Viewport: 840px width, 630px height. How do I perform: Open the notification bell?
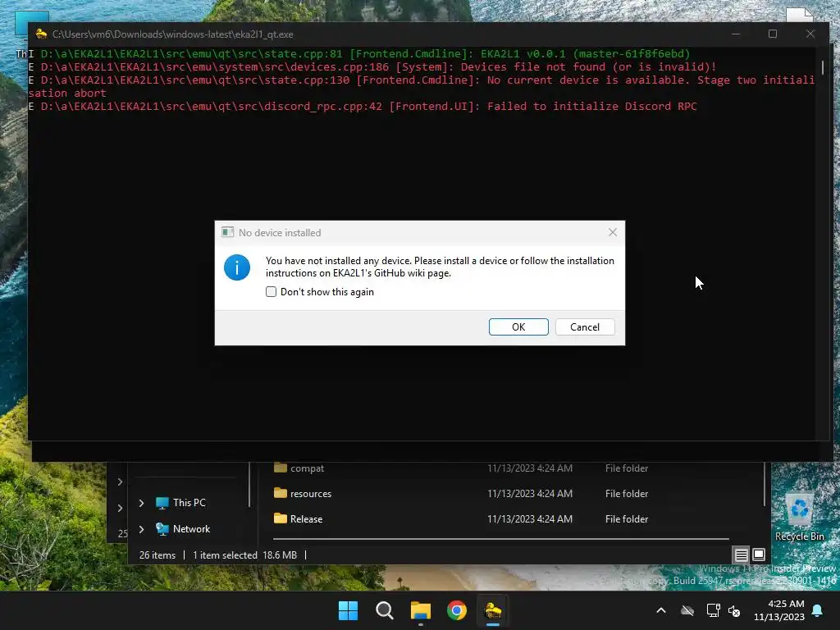click(x=817, y=610)
